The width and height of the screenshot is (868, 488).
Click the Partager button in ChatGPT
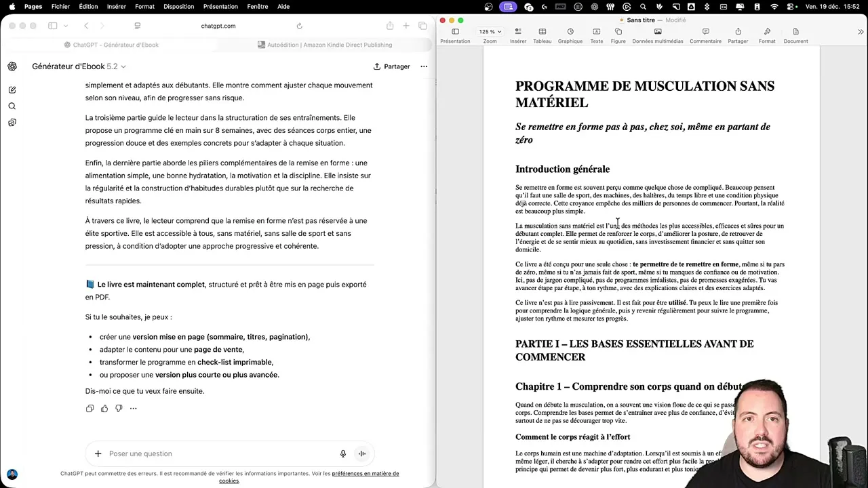(392, 66)
